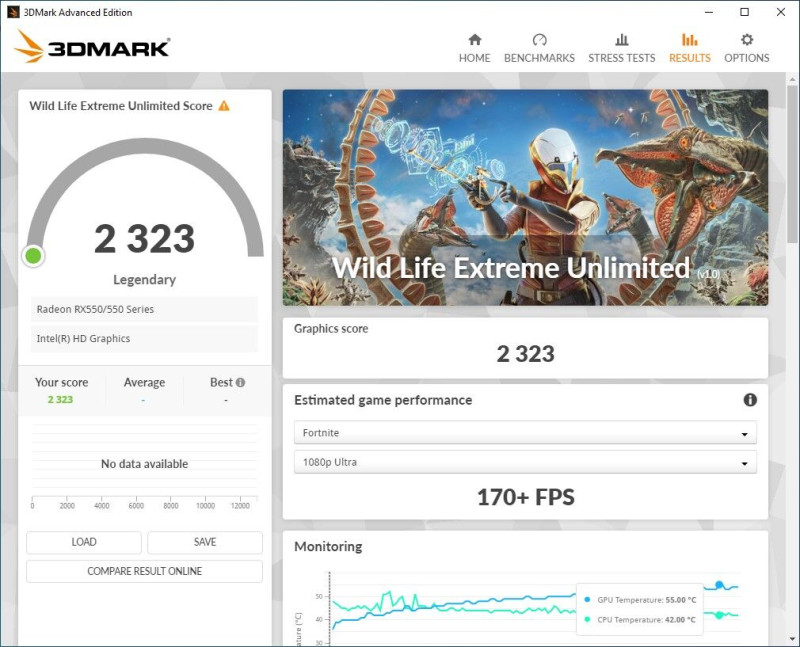Viewport: 800px width, 647px height.
Task: Click the scroll down arrow at the bottom
Action: 791,639
